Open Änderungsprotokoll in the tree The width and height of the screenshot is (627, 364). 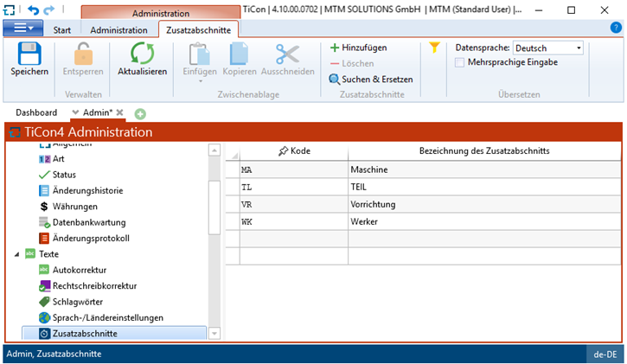(91, 239)
